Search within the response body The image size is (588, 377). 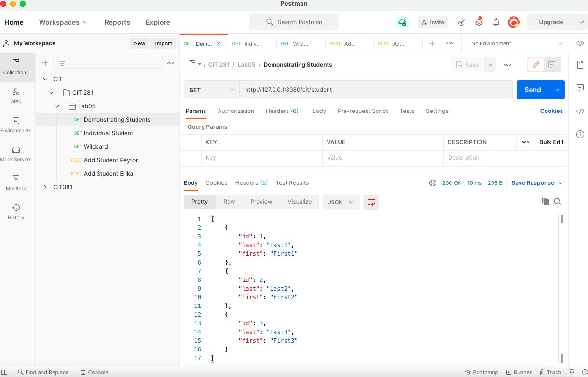[x=557, y=201]
